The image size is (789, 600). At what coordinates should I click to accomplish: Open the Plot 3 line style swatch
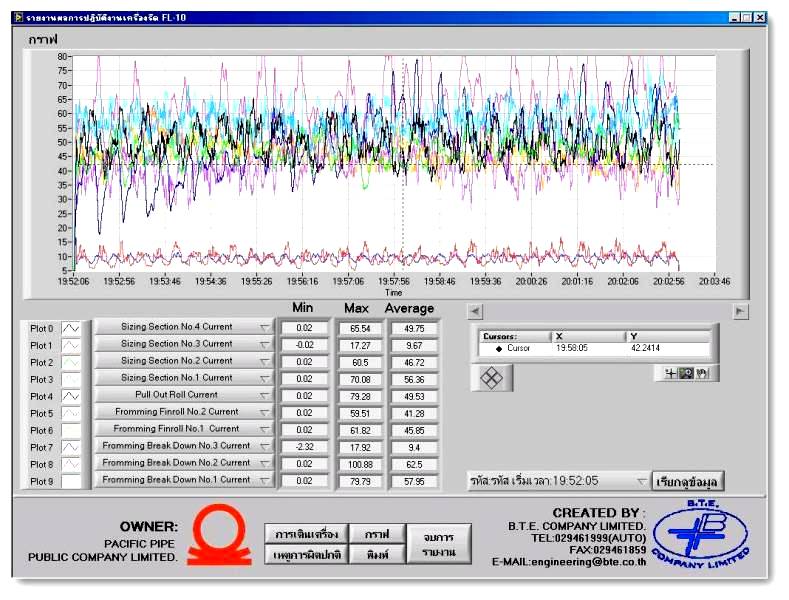(x=70, y=379)
